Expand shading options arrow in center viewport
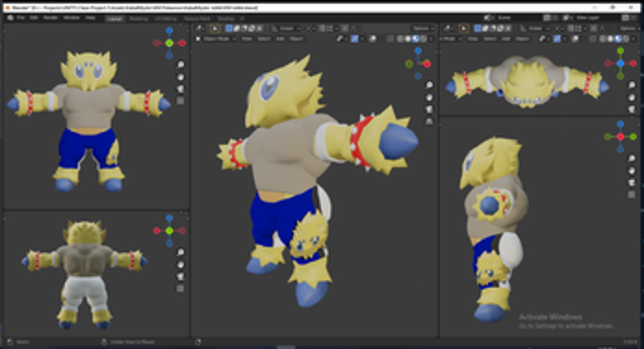 (x=431, y=39)
